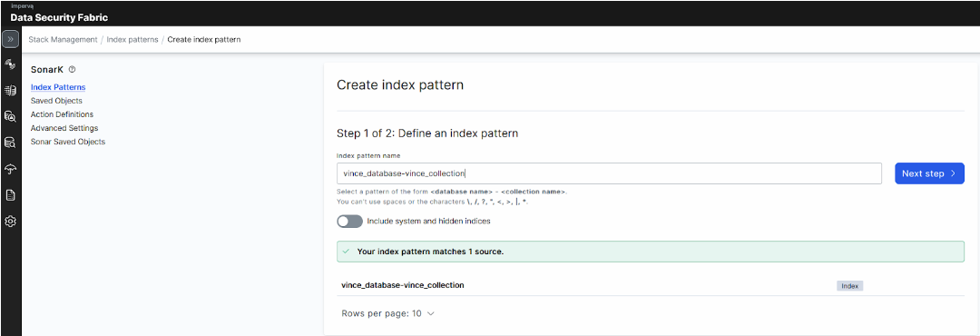
Task: Open the data list icon in sidebar
Action: point(10,91)
